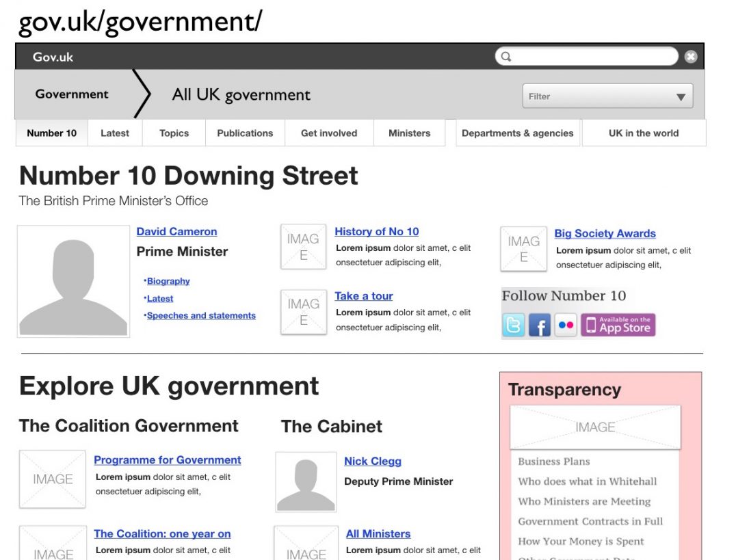Open the David Cameron link
Screen dimensions: 749x560
[176, 232]
